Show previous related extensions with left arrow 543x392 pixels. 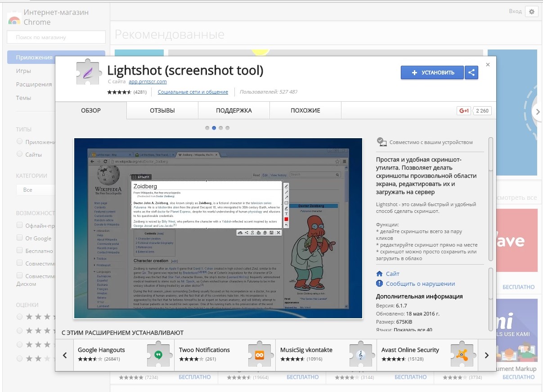pos(65,355)
